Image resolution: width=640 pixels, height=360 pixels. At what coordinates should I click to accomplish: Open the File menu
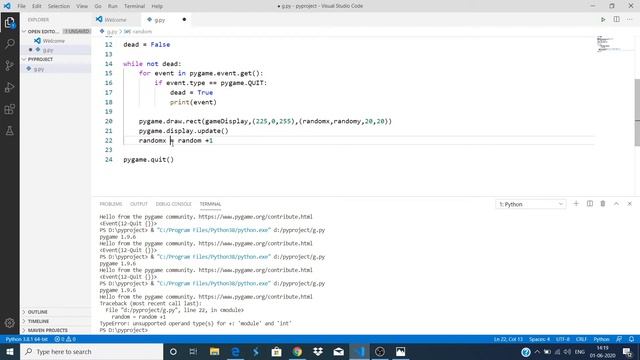pyautogui.click(x=21, y=6)
